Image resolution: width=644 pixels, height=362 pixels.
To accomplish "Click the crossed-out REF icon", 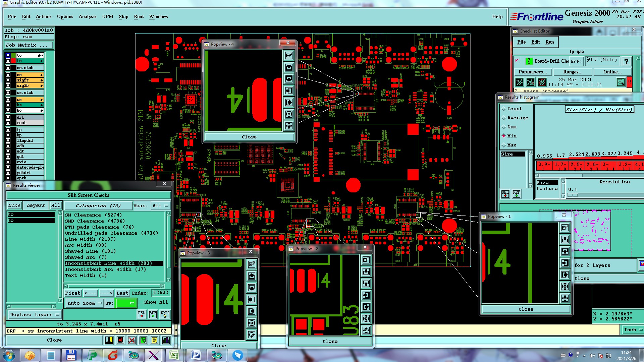I will [x=132, y=340].
